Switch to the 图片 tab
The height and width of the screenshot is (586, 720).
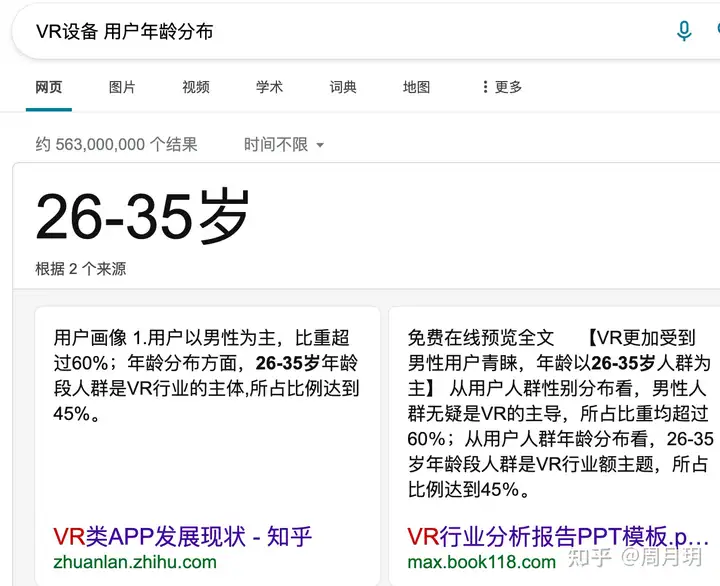coord(122,87)
